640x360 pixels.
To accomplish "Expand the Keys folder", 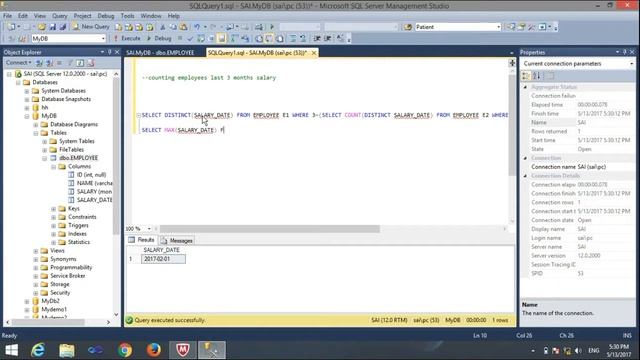I will click(x=54, y=209).
